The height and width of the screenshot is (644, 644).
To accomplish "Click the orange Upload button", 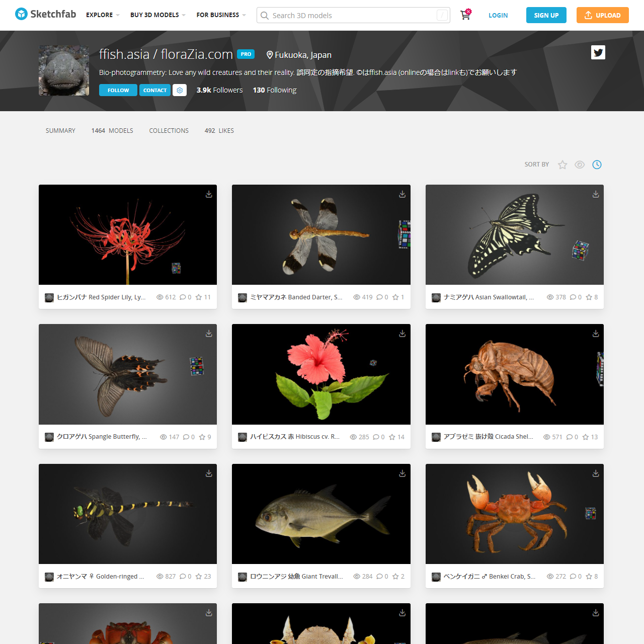I will pos(602,15).
